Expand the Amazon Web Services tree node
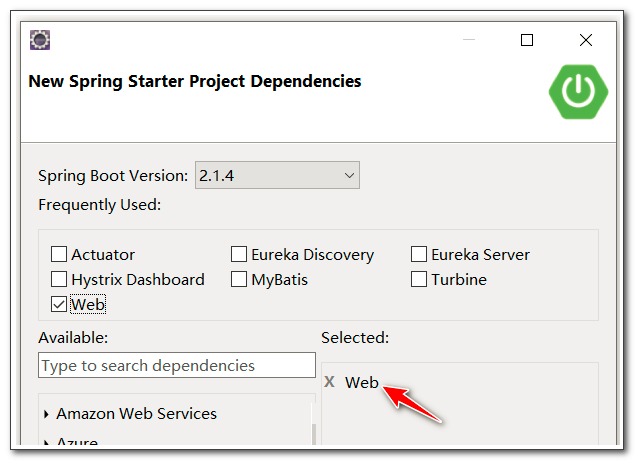This screenshot has height=461, width=635. [x=46, y=414]
